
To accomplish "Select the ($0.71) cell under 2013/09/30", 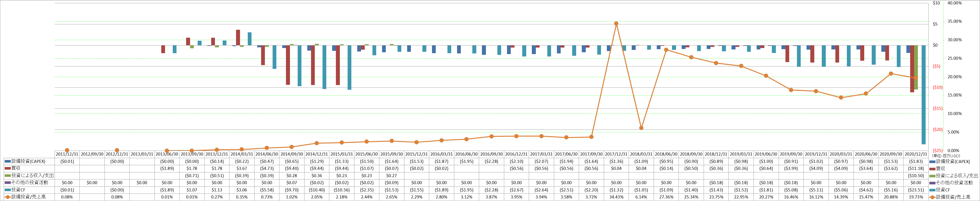I will click(x=192, y=175).
